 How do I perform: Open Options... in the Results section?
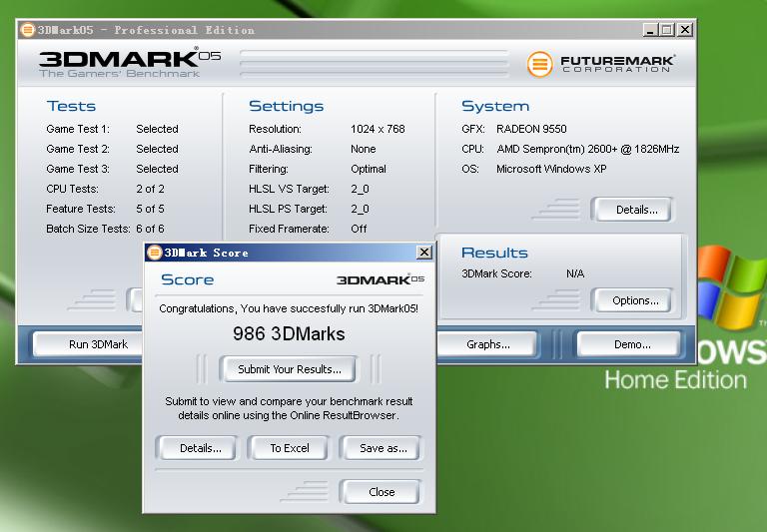[635, 300]
